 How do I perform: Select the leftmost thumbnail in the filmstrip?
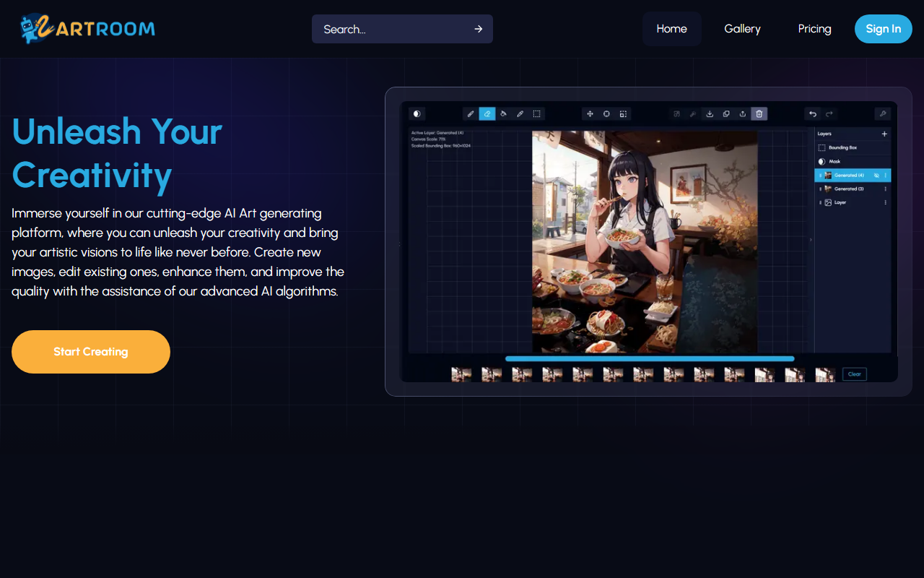coord(461,374)
